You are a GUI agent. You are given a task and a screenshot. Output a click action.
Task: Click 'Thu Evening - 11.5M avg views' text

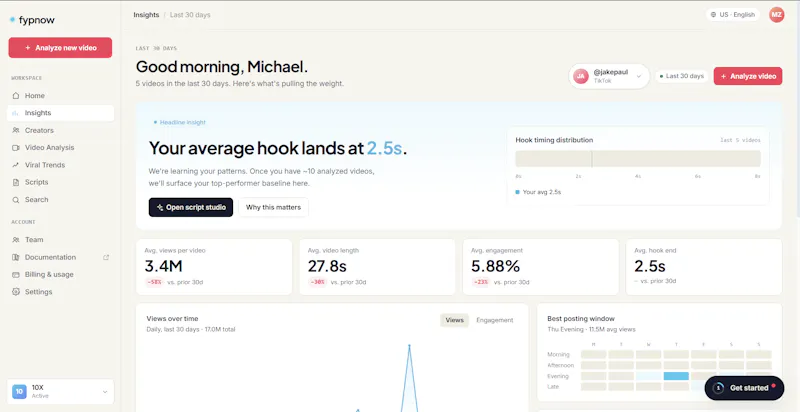tap(591, 329)
